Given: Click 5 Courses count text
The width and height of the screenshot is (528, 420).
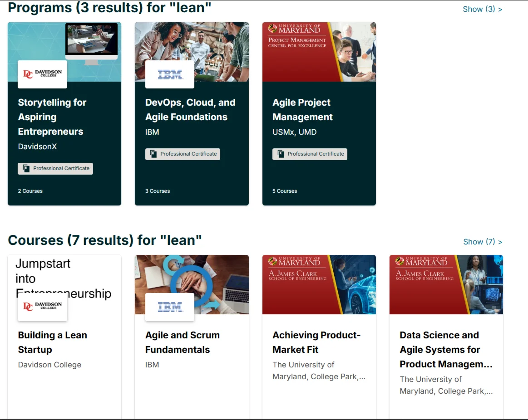Looking at the screenshot, I should coord(285,191).
